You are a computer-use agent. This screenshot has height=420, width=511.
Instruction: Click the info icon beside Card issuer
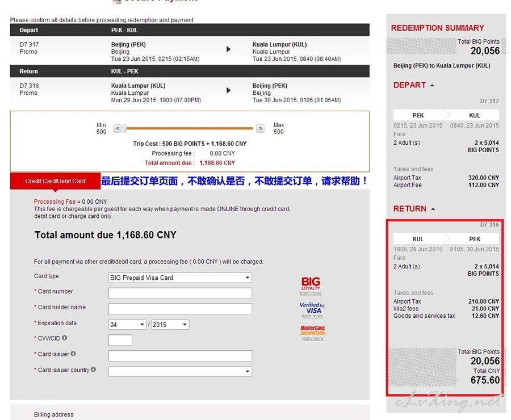[x=73, y=354]
